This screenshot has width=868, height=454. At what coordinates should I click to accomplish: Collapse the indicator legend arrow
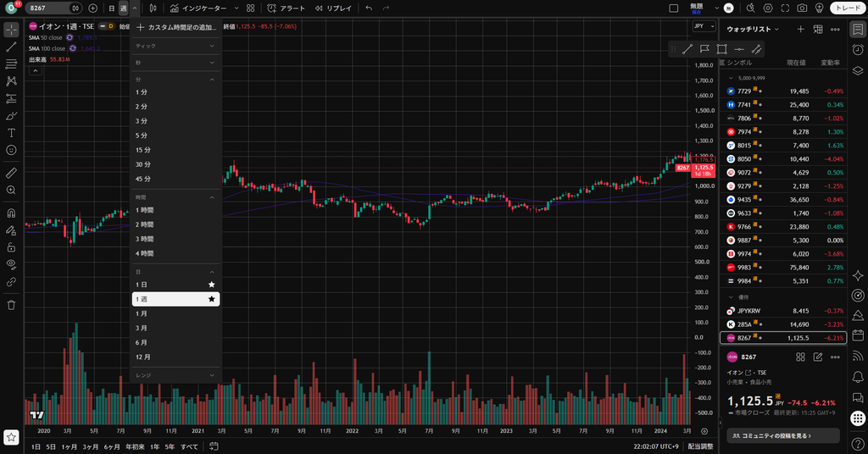tap(35, 71)
